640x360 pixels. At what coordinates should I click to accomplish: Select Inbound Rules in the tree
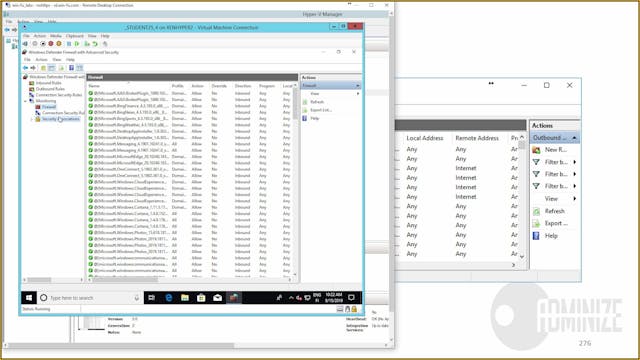[x=49, y=83]
